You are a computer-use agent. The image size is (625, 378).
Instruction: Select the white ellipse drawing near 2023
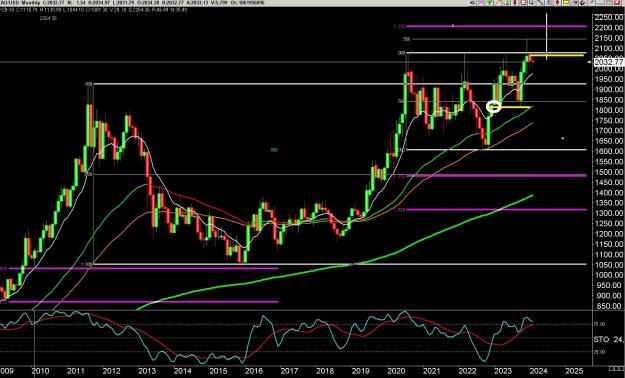pos(494,107)
